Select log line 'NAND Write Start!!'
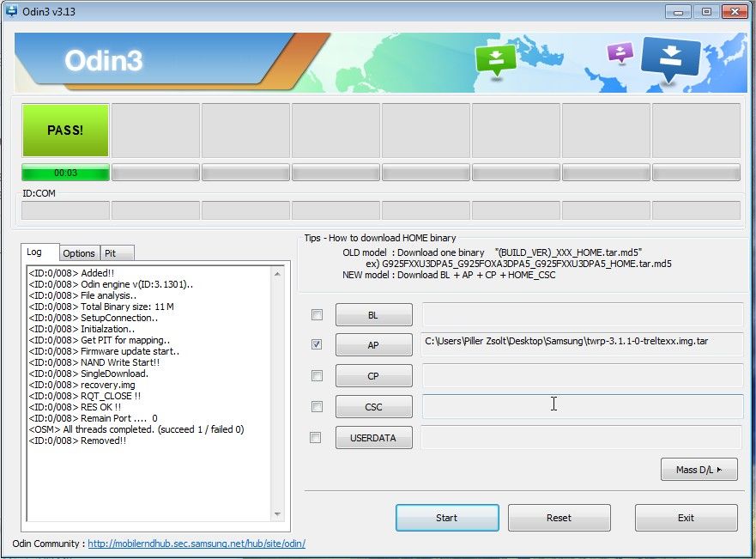This screenshot has width=756, height=559. click(x=94, y=362)
